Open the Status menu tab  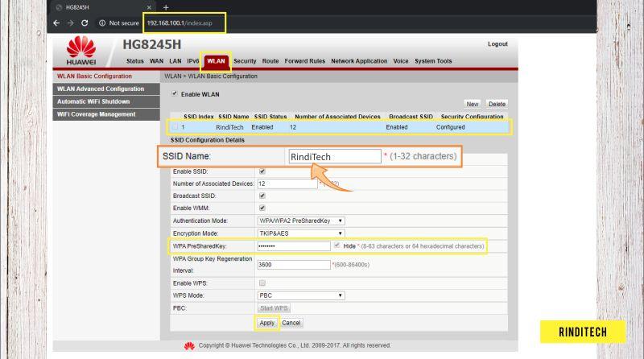(x=135, y=61)
